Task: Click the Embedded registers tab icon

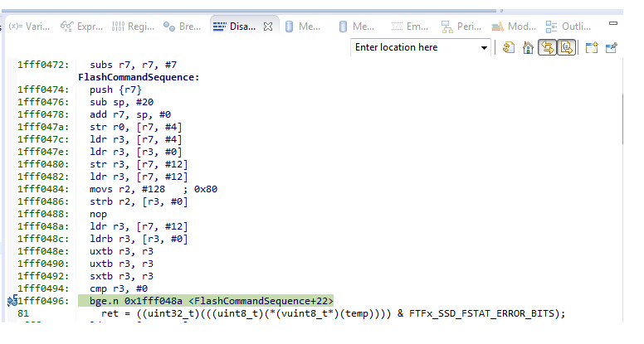Action: tap(397, 27)
